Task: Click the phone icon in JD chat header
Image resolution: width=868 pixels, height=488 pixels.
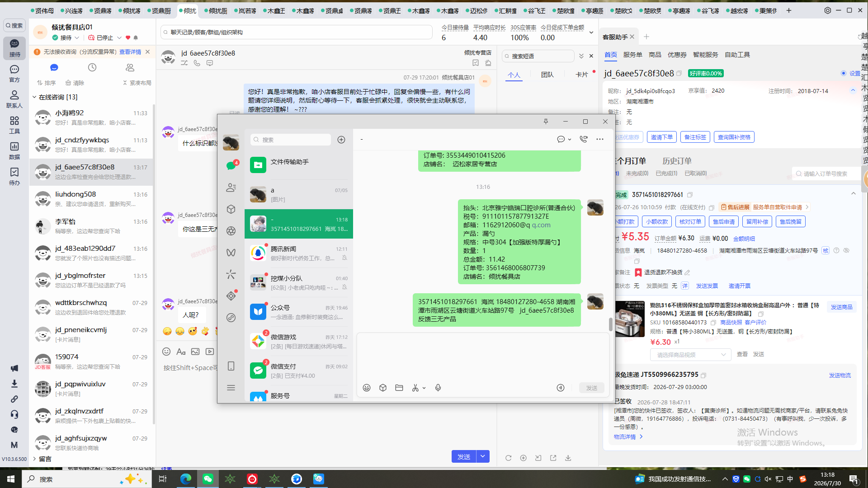Action: pyautogui.click(x=197, y=63)
